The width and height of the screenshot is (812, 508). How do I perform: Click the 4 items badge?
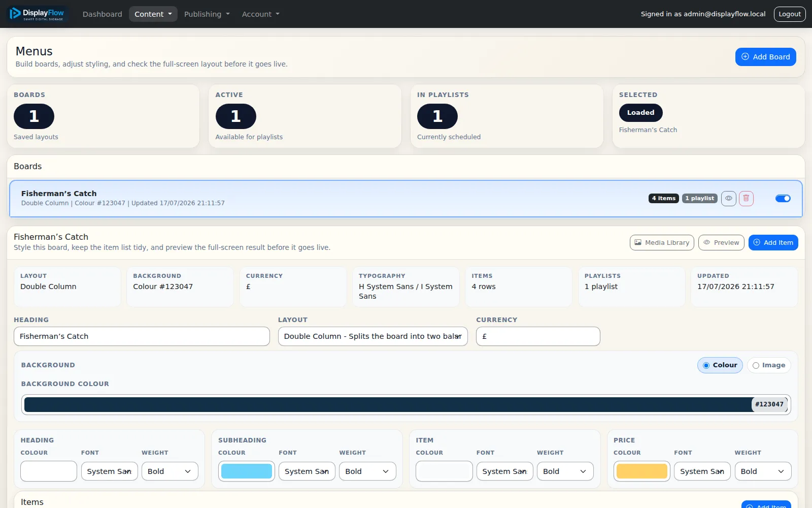[x=664, y=198]
